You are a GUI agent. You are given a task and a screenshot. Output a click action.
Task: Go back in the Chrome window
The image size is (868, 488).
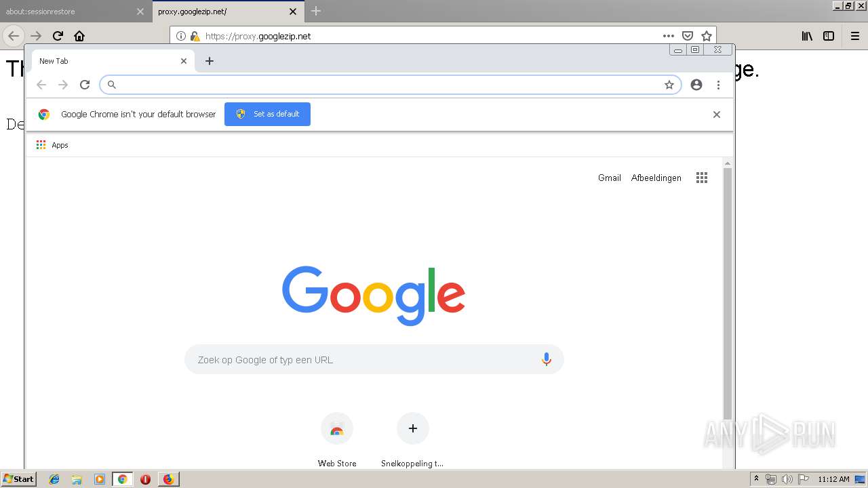[x=41, y=85]
